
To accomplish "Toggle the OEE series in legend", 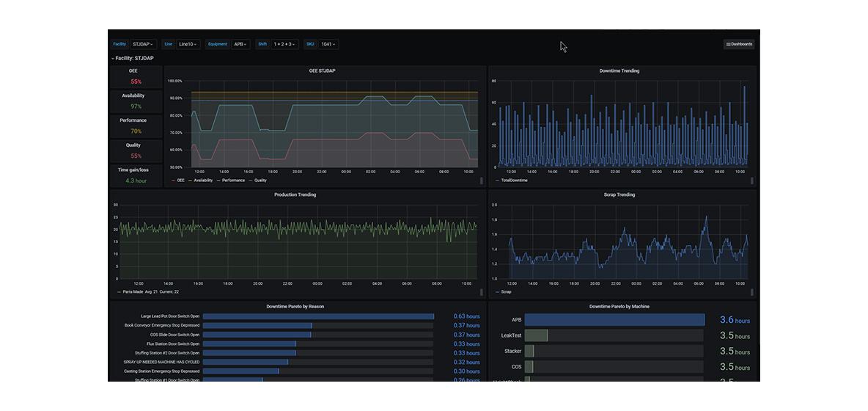I will [x=180, y=180].
